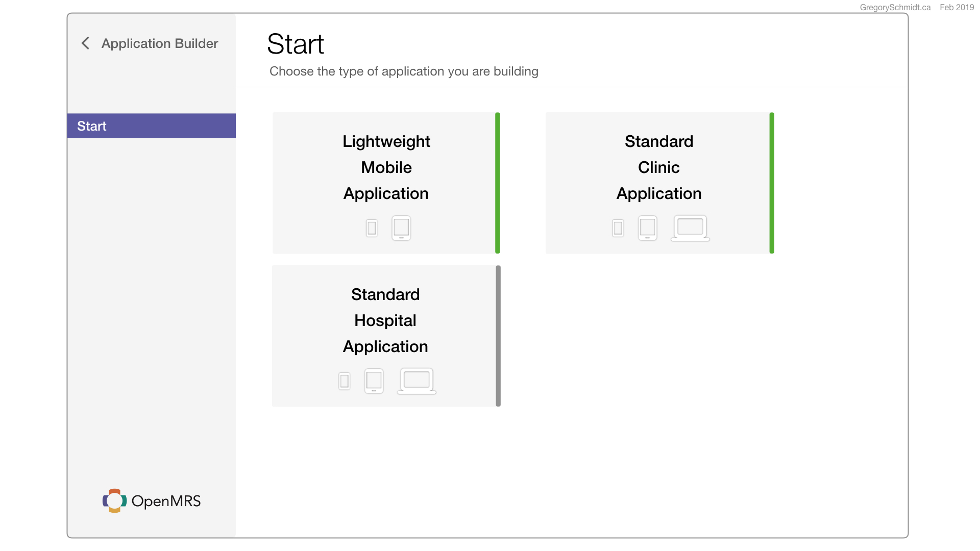Choose Standard Hospital Application title
This screenshot has height=551, width=980.
[385, 320]
